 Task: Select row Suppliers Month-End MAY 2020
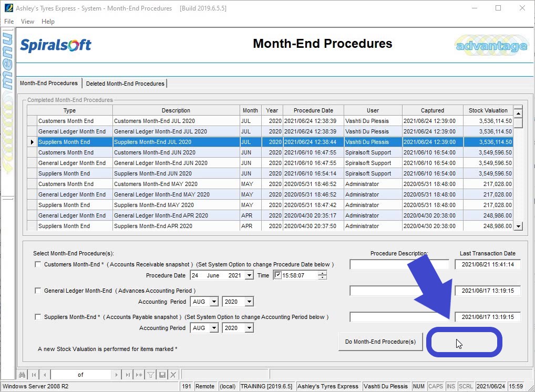pos(270,205)
